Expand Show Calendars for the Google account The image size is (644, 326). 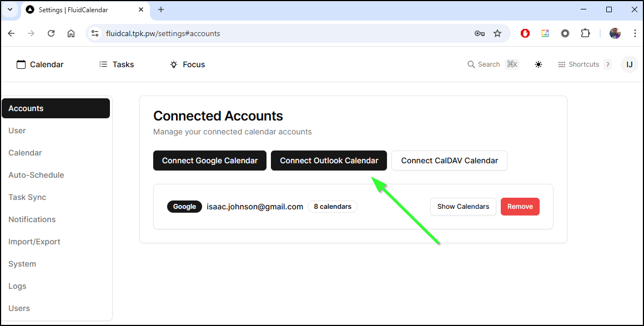463,207
